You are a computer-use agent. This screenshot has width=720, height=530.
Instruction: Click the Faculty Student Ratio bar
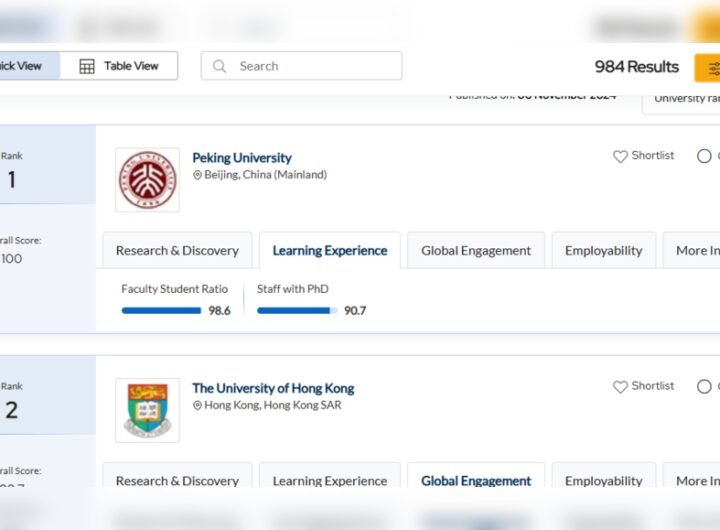tap(161, 310)
